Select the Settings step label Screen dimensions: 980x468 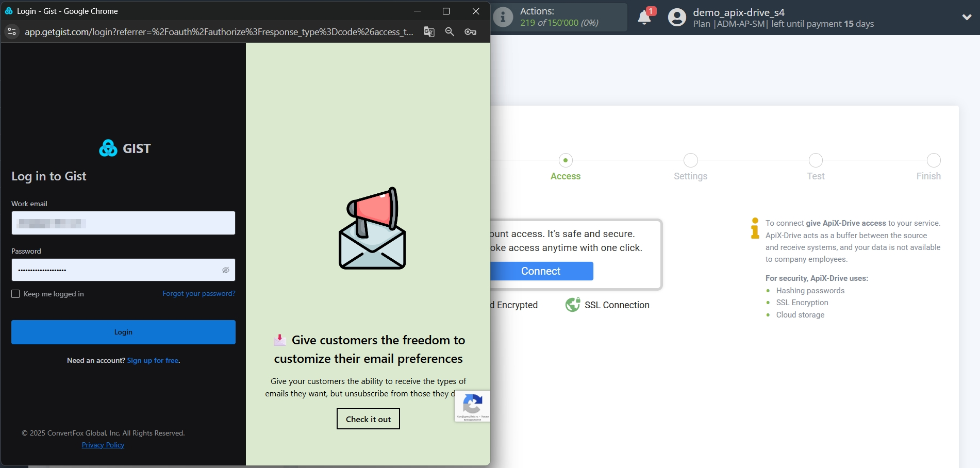pos(690,176)
